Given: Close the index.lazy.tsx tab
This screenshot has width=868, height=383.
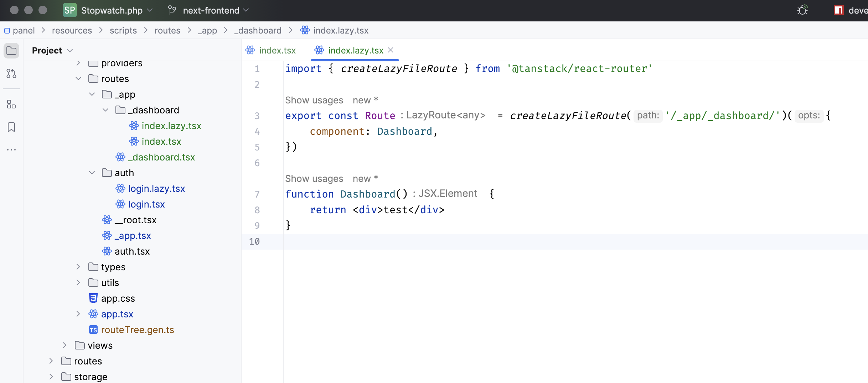Looking at the screenshot, I should (x=391, y=50).
